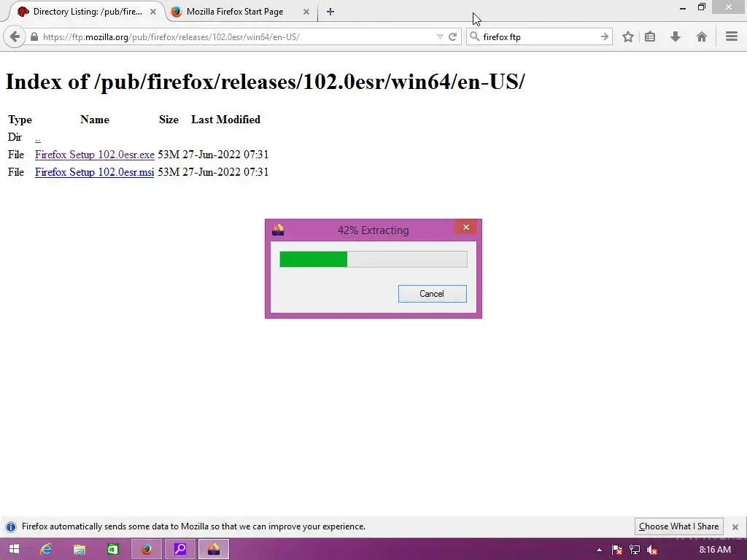Click the info icon in the notification bar

click(11, 526)
